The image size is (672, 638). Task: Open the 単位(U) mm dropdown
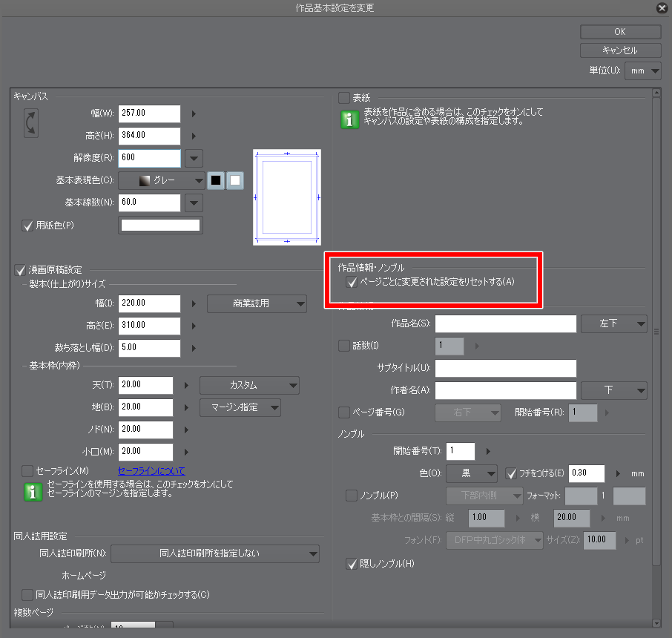tap(642, 71)
